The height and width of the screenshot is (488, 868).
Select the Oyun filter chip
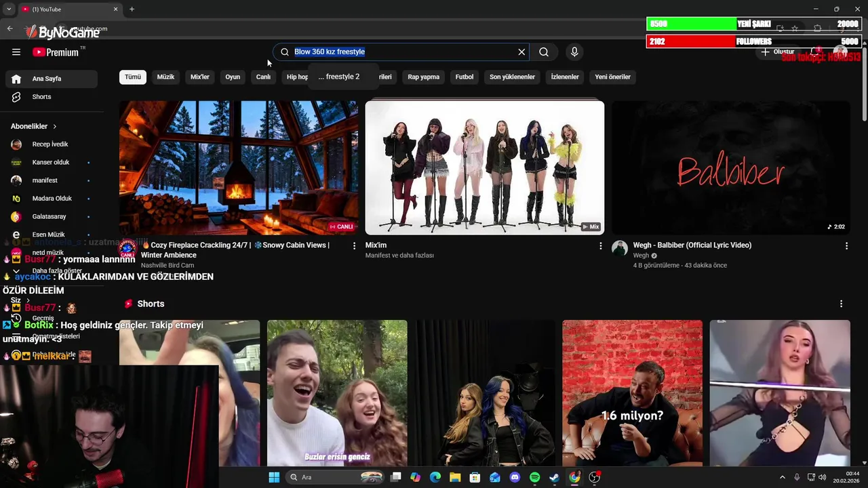(233, 77)
